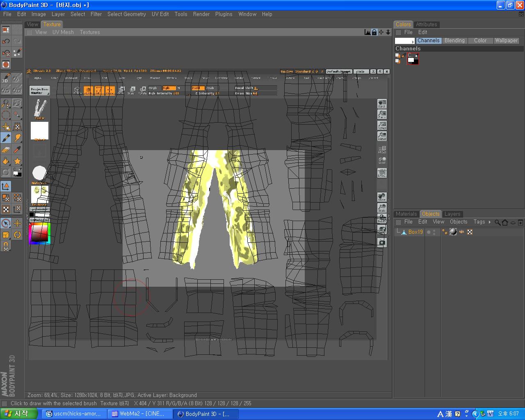Switch to the Attributes tab
The height and width of the screenshot is (420, 525).
click(427, 24)
